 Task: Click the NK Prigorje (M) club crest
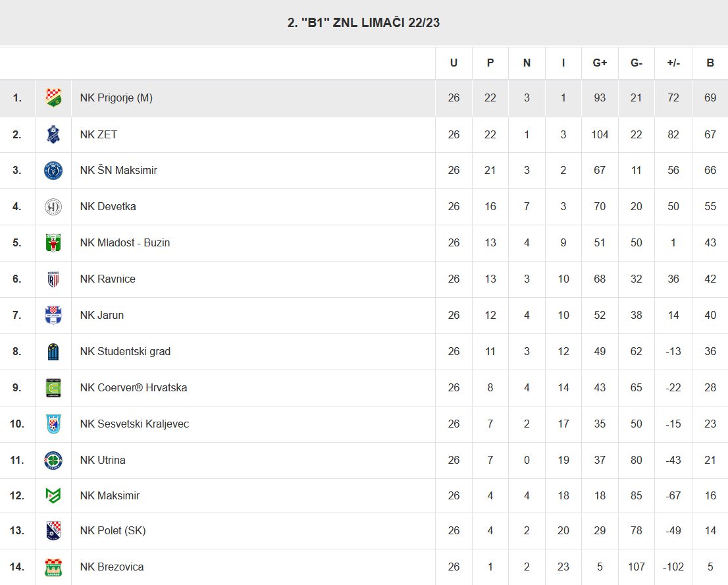coord(53,97)
